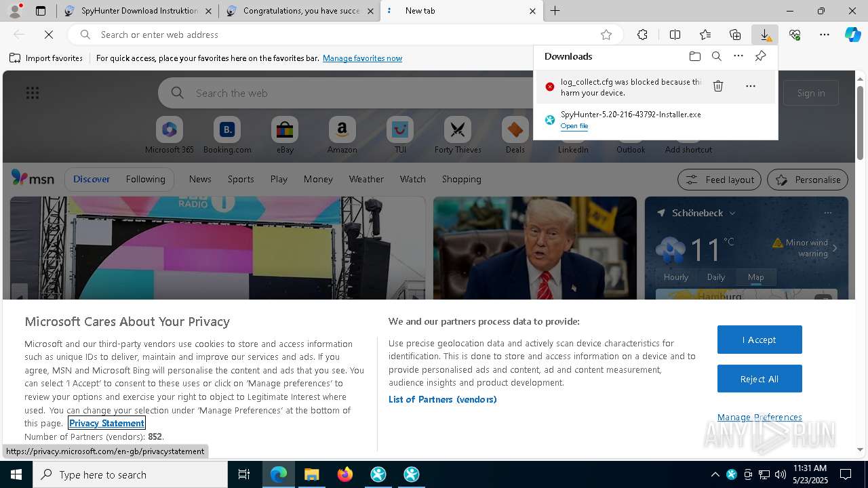The width and height of the screenshot is (868, 488).
Task: Open the Sports menu item
Action: pos(241,179)
